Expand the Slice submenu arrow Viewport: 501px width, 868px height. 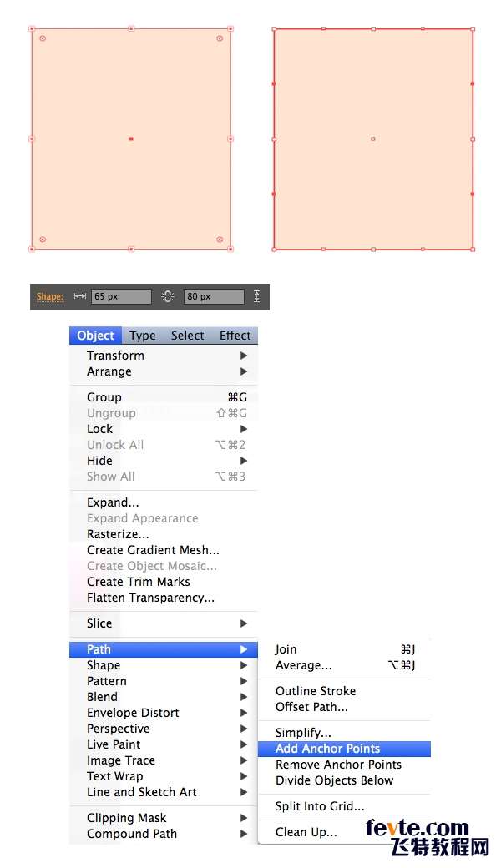tap(244, 624)
